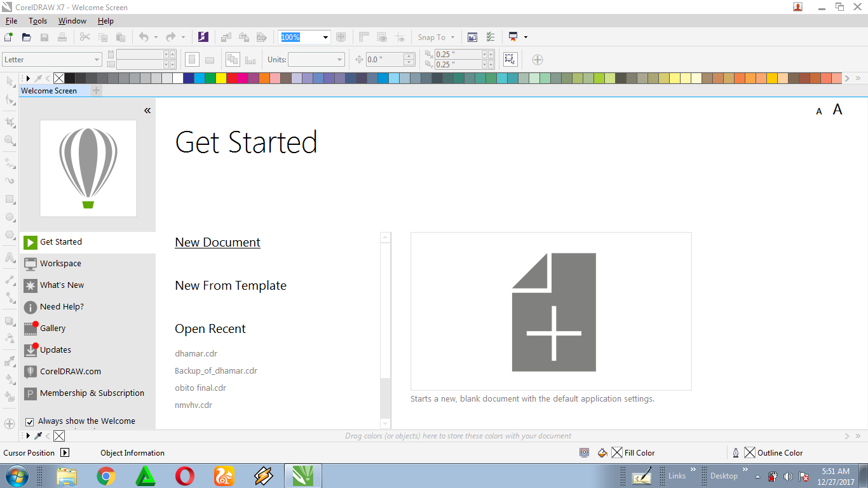Click the What's New star icon

coord(31,285)
